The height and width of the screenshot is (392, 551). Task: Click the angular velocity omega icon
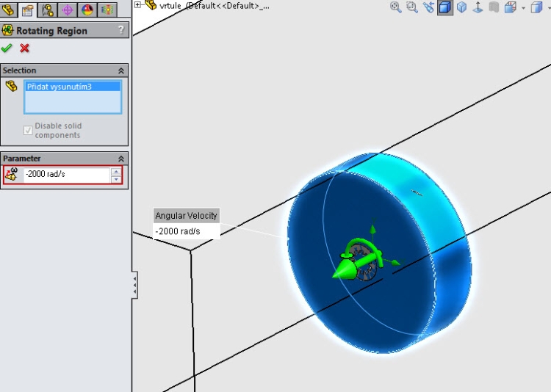12,174
